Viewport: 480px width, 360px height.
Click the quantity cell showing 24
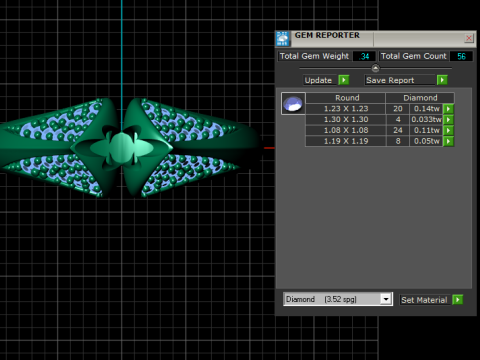(x=398, y=130)
